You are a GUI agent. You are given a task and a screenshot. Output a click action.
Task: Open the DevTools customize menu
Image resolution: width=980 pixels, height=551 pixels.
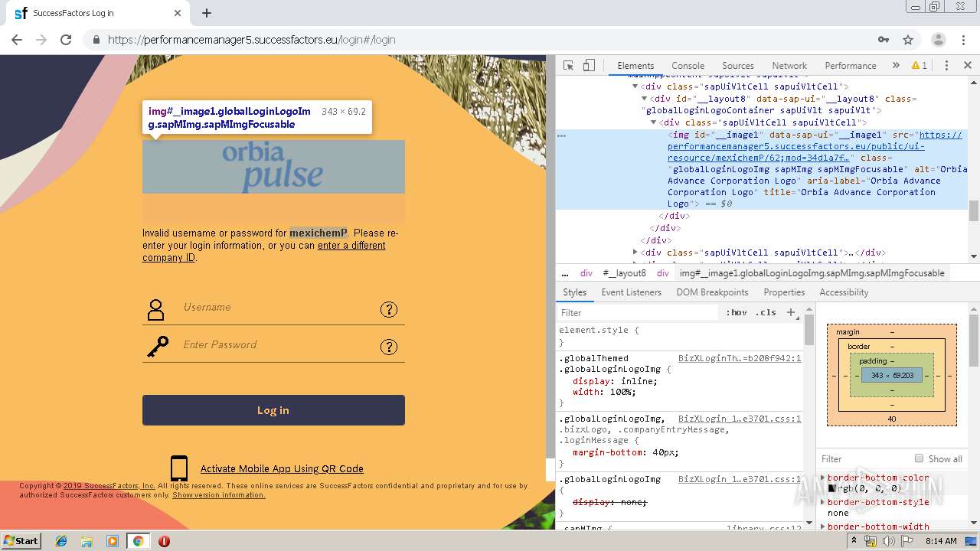946,66
